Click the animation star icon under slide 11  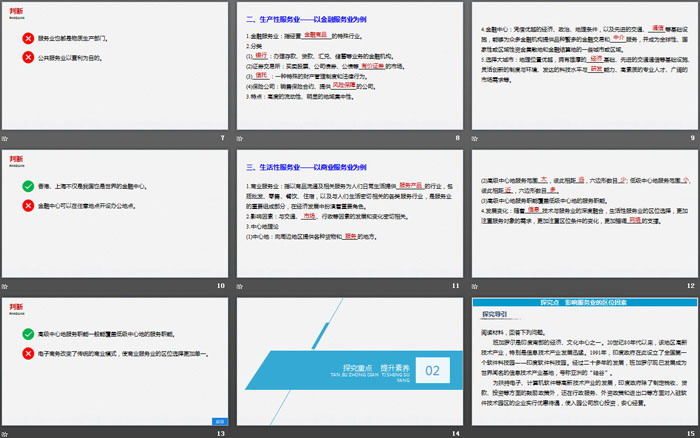240,286
